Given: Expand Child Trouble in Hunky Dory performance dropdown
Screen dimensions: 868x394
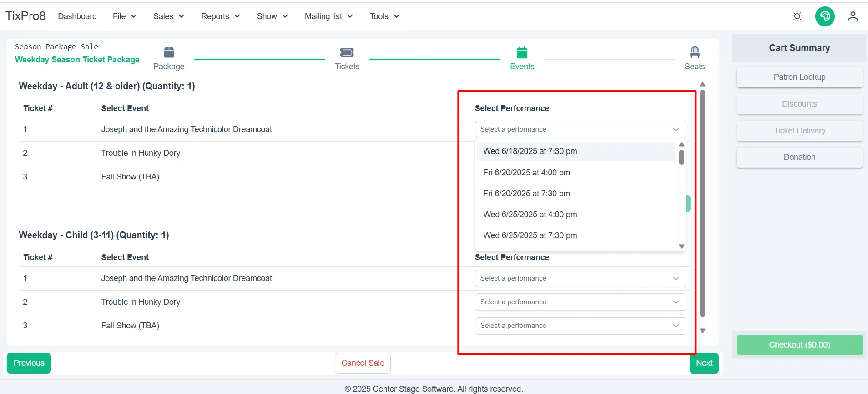Looking at the screenshot, I should pyautogui.click(x=580, y=302).
